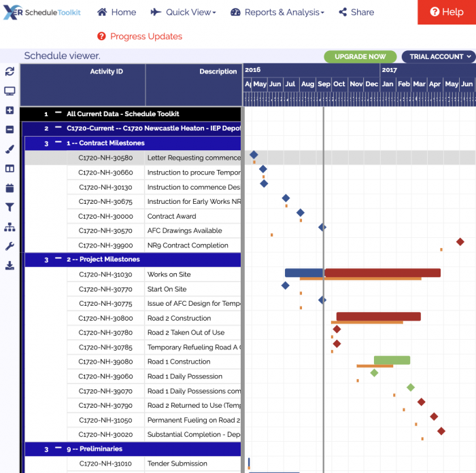Click 'AFC Drawings Available' description
Viewport: 476px width, 473px height.
184,230
